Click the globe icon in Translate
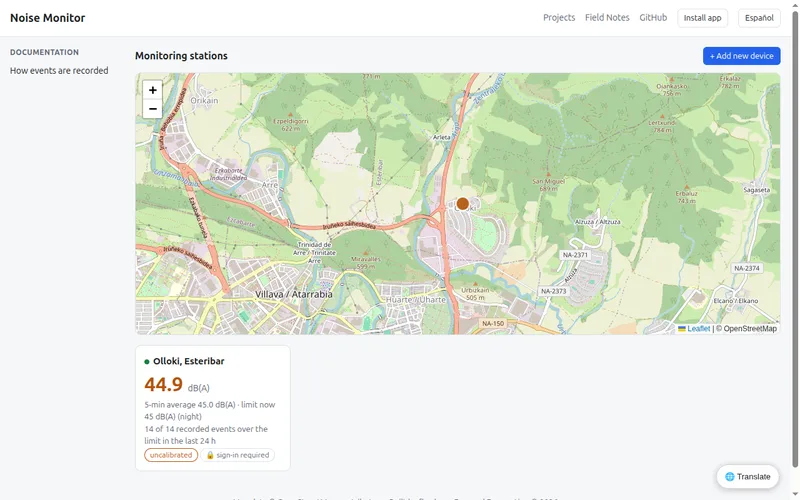The image size is (800, 500). pyautogui.click(x=730, y=477)
